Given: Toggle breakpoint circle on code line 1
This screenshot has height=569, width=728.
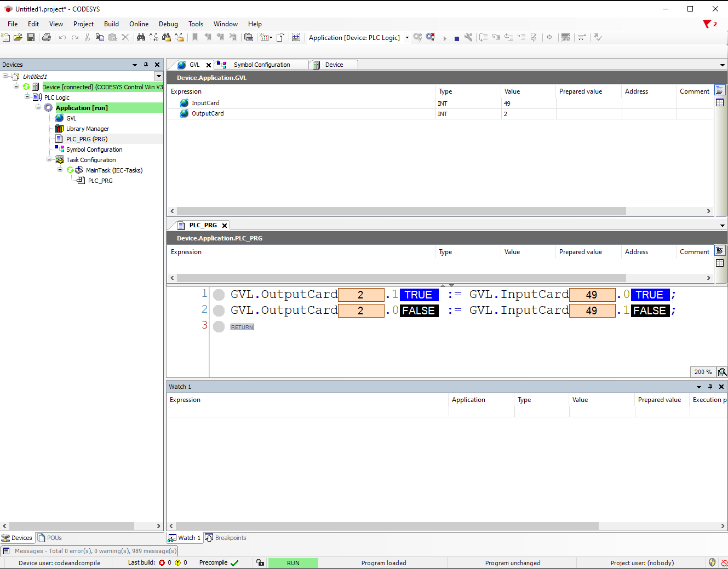Looking at the screenshot, I should pyautogui.click(x=219, y=295).
